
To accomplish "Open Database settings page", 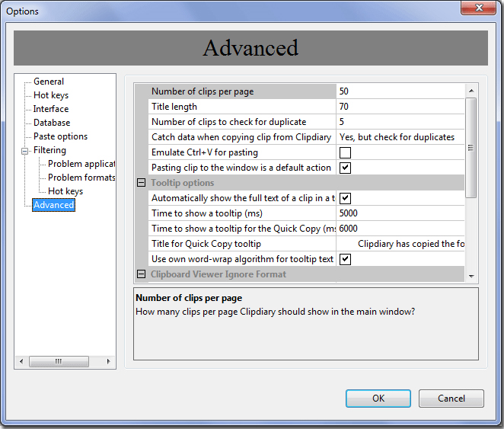I will tap(52, 123).
